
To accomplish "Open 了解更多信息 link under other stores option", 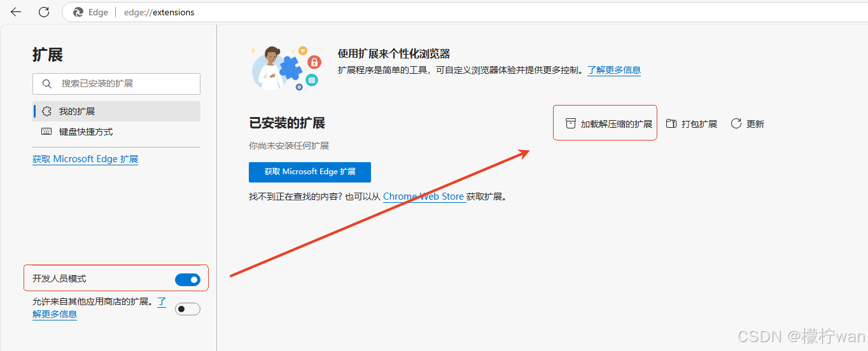I will (55, 313).
